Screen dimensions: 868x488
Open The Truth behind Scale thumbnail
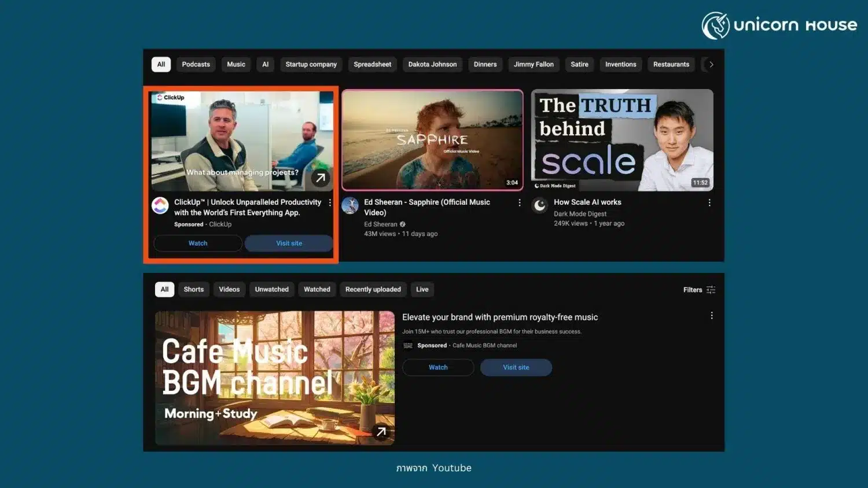tap(622, 140)
